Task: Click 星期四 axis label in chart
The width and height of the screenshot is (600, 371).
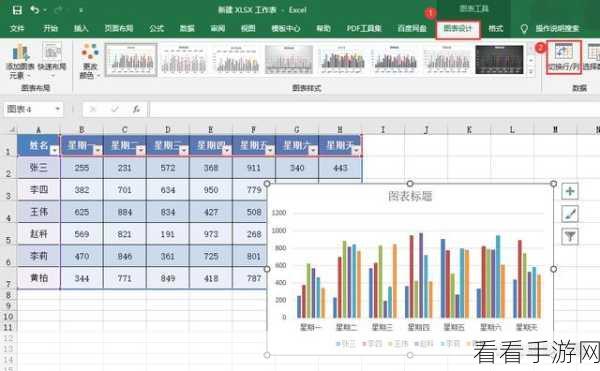Action: tap(419, 327)
